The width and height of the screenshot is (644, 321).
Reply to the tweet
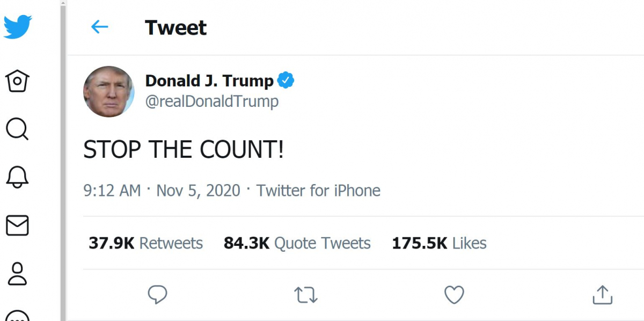click(157, 294)
